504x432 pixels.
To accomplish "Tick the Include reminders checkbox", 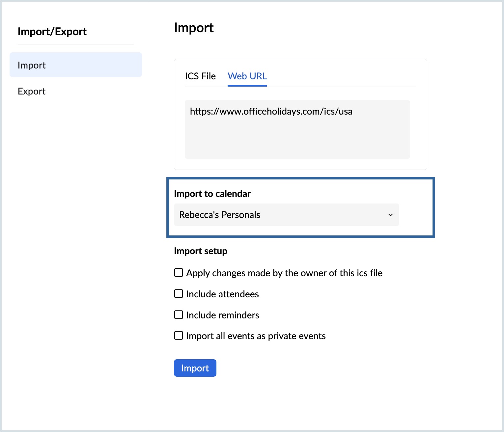I will click(x=179, y=315).
